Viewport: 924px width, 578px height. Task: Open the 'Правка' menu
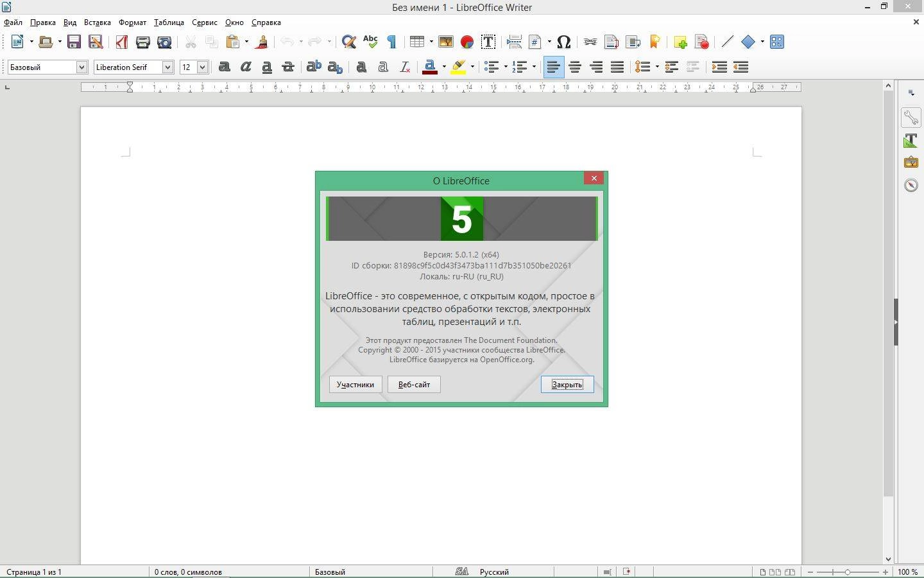[42, 22]
